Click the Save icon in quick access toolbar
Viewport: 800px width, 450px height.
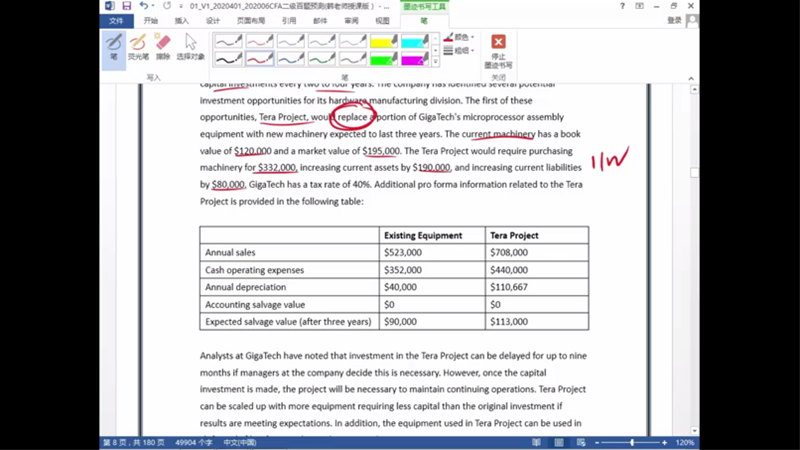[x=127, y=6]
